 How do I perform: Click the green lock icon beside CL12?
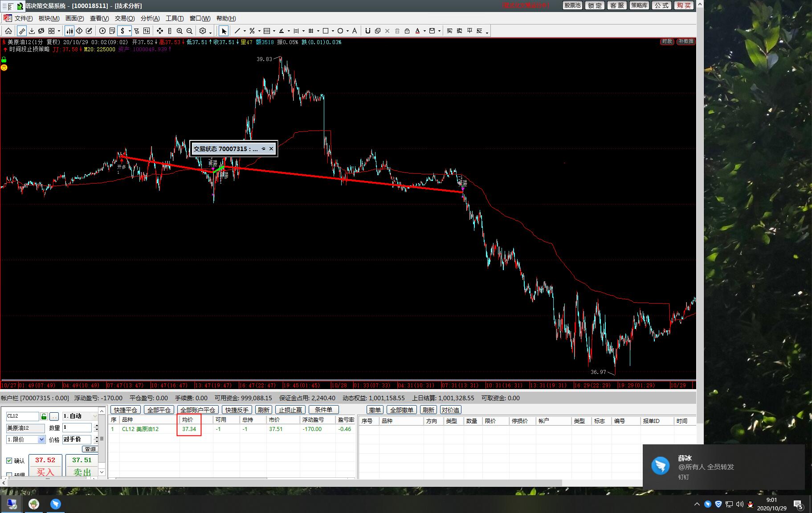[44, 416]
